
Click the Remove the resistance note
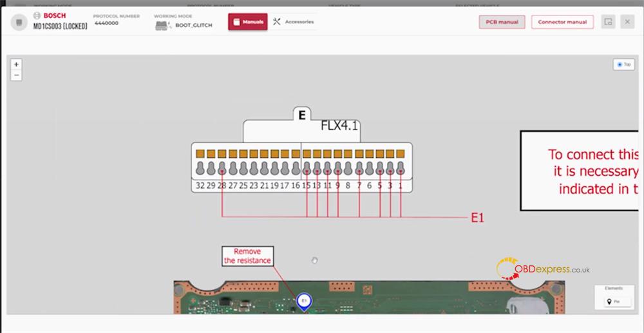(248, 256)
